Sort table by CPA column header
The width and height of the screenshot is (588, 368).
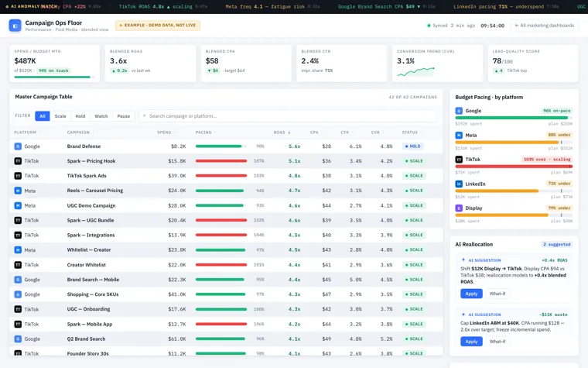tap(316, 132)
